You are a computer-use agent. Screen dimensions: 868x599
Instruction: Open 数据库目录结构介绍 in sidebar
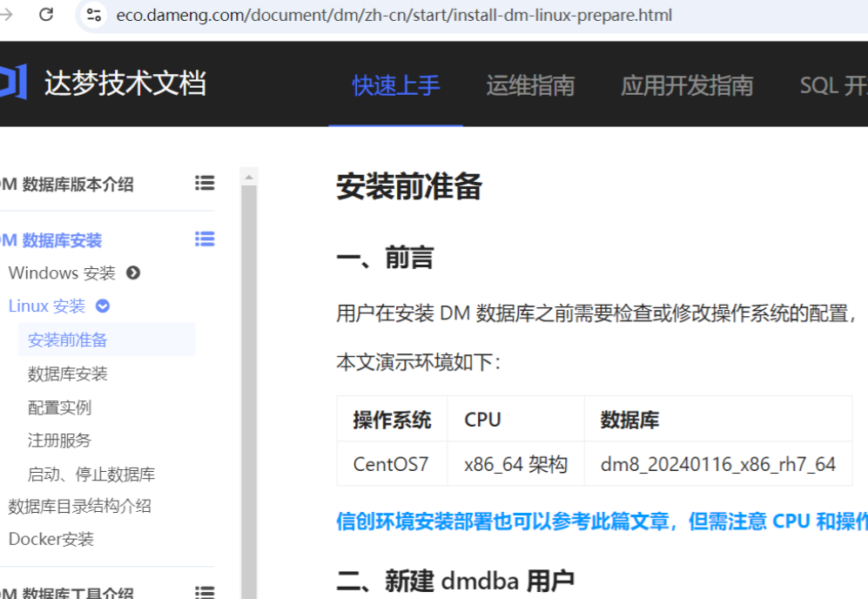(x=79, y=506)
